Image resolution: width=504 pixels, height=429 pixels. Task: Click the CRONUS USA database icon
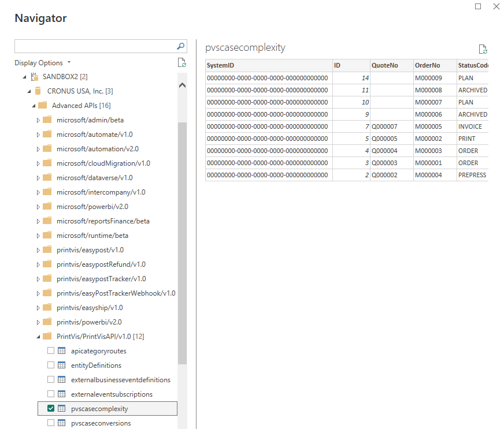(x=38, y=91)
